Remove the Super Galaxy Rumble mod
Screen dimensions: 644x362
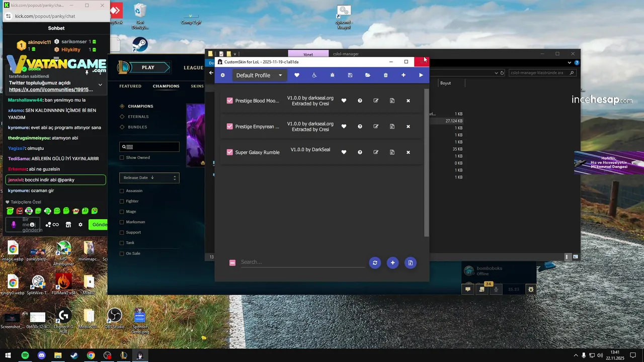408,152
